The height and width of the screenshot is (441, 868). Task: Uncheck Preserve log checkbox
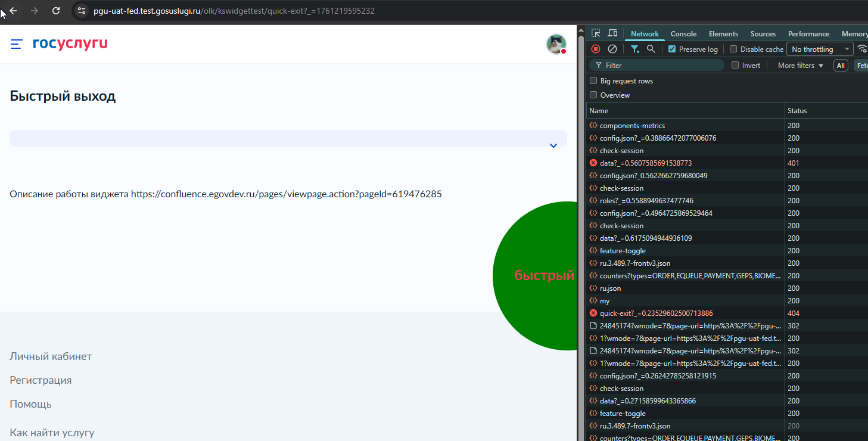point(672,49)
